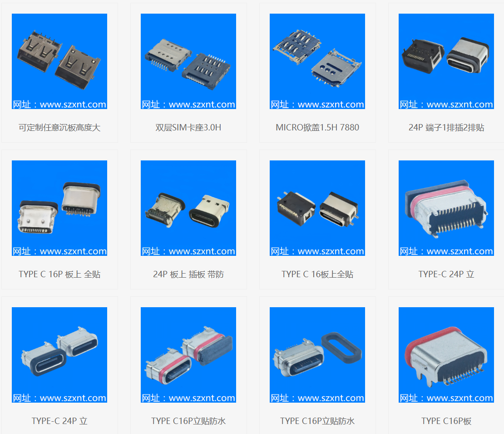Click the 可定制任意沉板高度大 product title
504x434 pixels.
59,128
